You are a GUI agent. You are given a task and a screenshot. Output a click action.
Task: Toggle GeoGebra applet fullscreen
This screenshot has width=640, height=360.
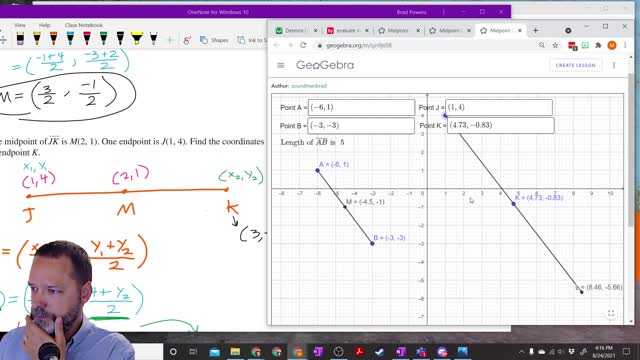(x=611, y=313)
